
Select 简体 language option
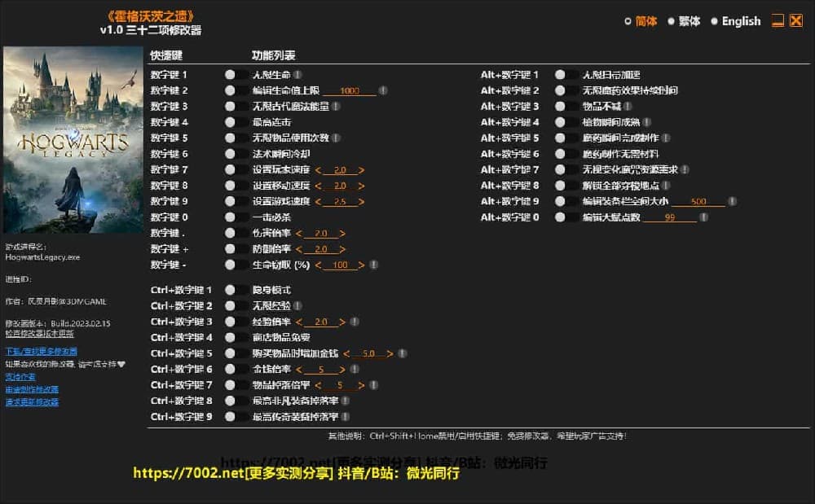[641, 21]
